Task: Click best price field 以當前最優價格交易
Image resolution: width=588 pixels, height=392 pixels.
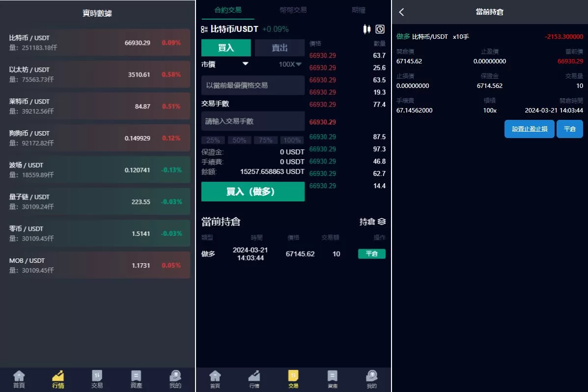Action: (253, 85)
